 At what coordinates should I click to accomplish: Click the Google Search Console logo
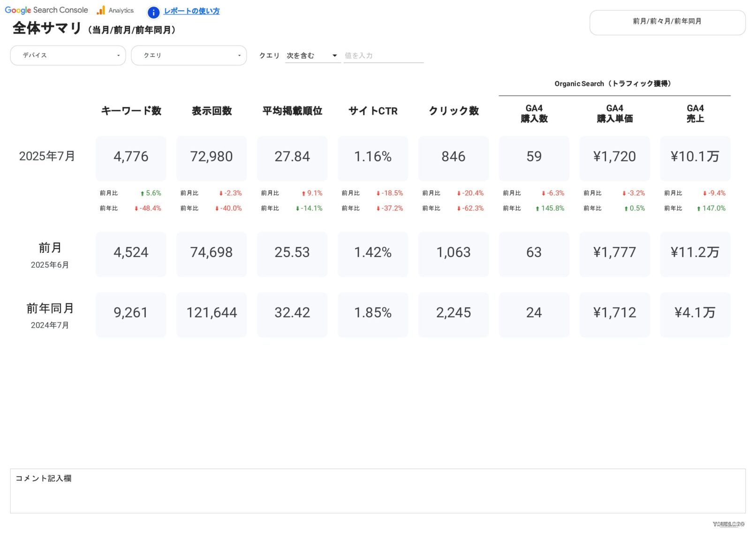(46, 10)
